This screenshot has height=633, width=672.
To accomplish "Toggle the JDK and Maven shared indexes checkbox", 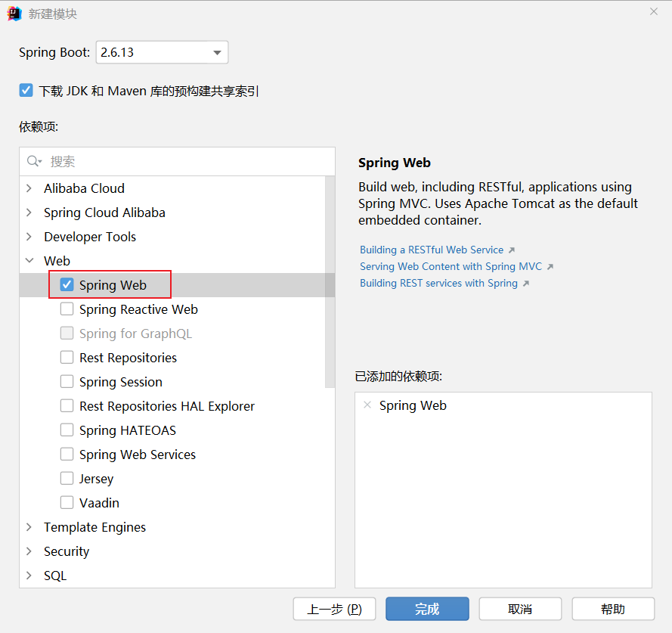I will 26,91.
